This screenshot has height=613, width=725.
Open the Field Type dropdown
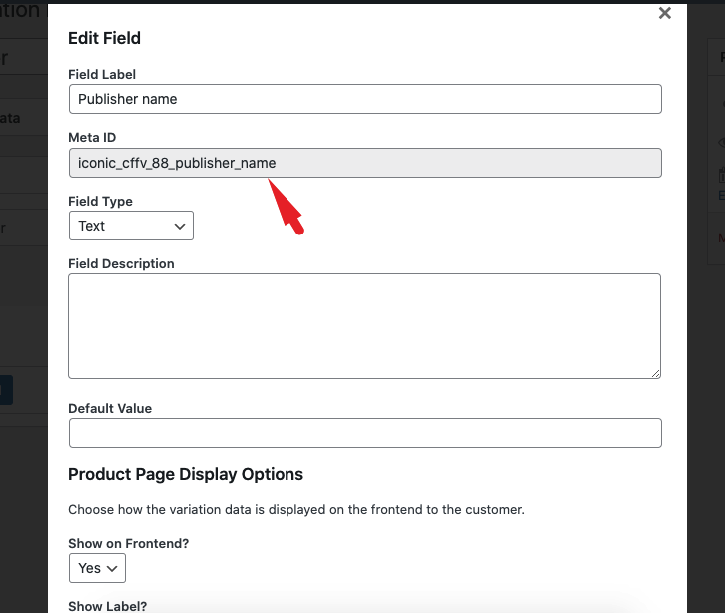(x=131, y=226)
